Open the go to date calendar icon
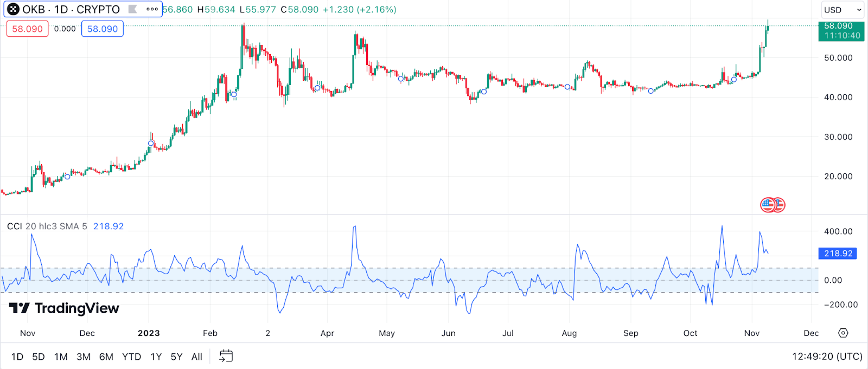The height and width of the screenshot is (369, 868). tap(226, 356)
